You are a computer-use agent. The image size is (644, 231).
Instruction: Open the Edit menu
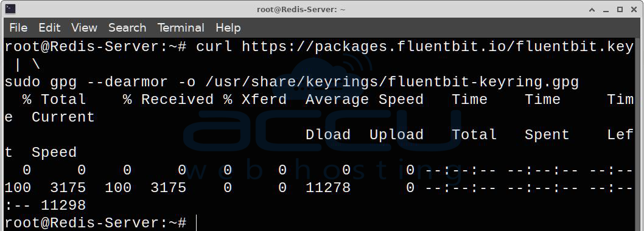click(49, 28)
